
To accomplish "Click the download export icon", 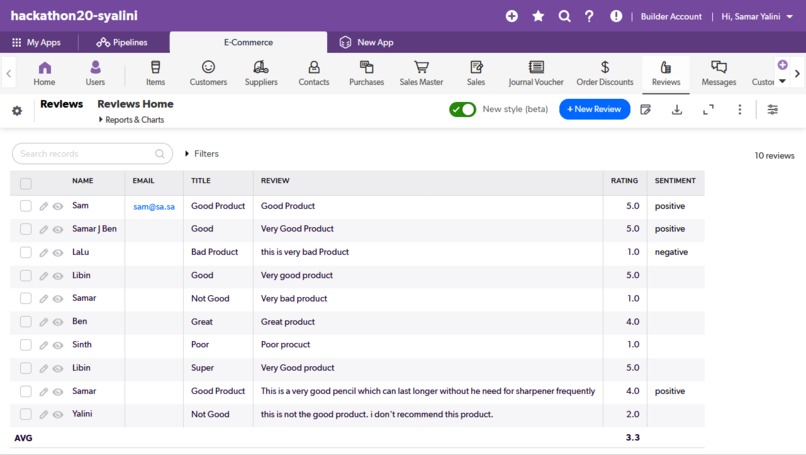I will (677, 110).
